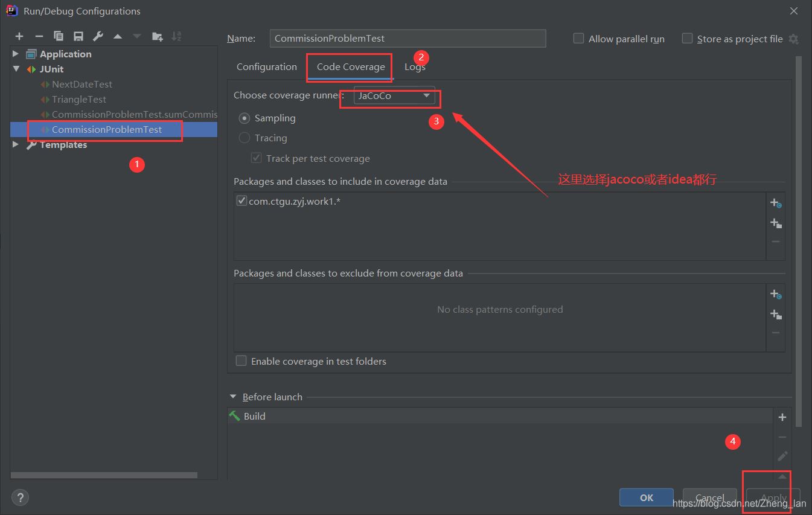Click the Save Configuration disk icon

coord(78,37)
